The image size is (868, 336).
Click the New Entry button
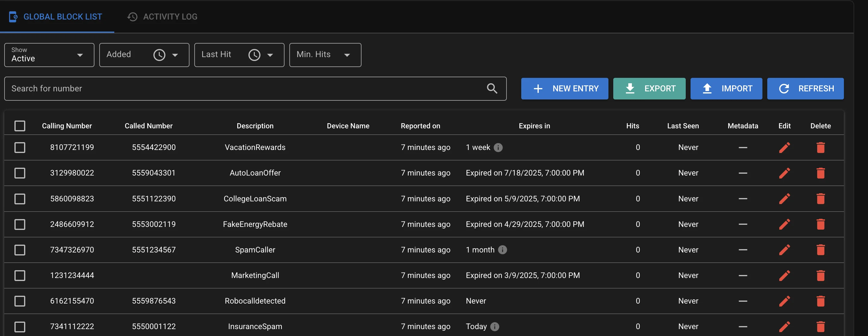[x=565, y=89]
